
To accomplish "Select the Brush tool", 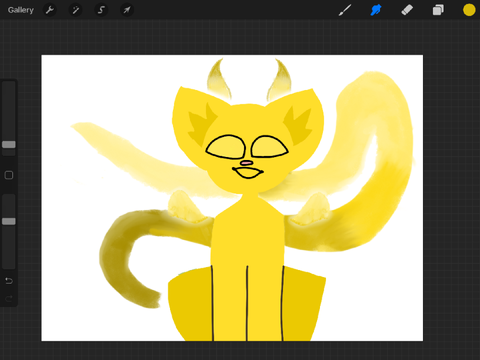I will point(345,10).
